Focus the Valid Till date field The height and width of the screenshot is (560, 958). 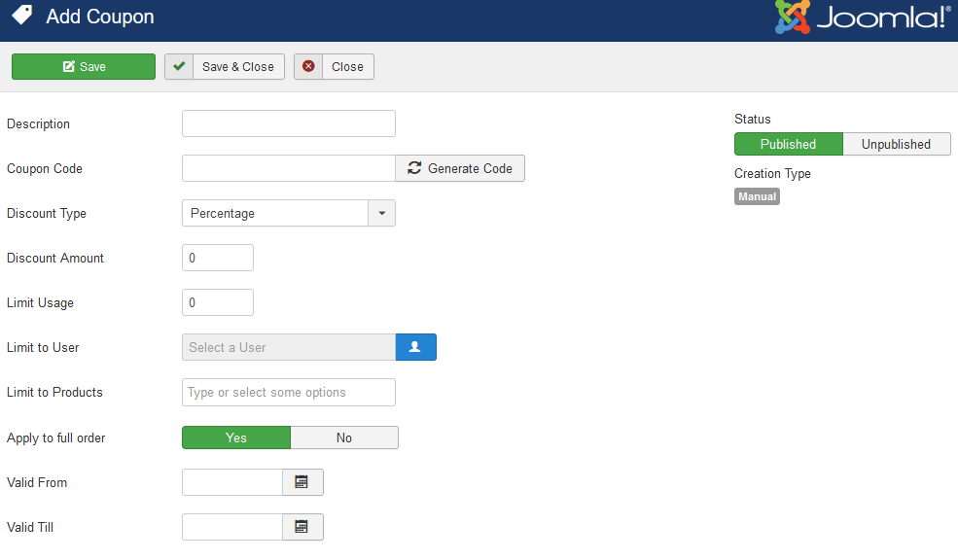tap(232, 526)
